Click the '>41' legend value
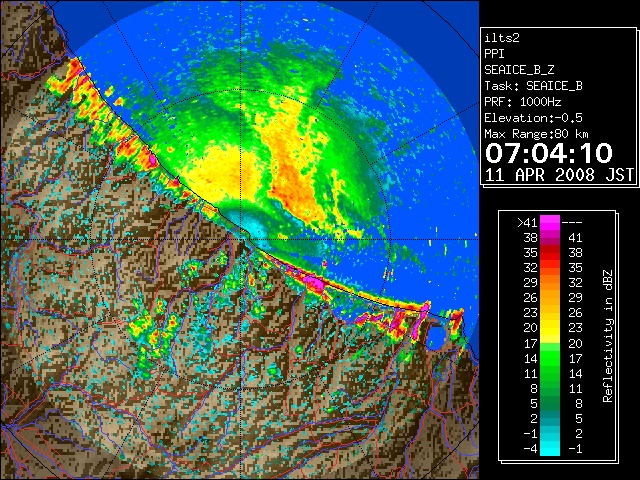Screen dimensions: 640x480 (x=527, y=222)
